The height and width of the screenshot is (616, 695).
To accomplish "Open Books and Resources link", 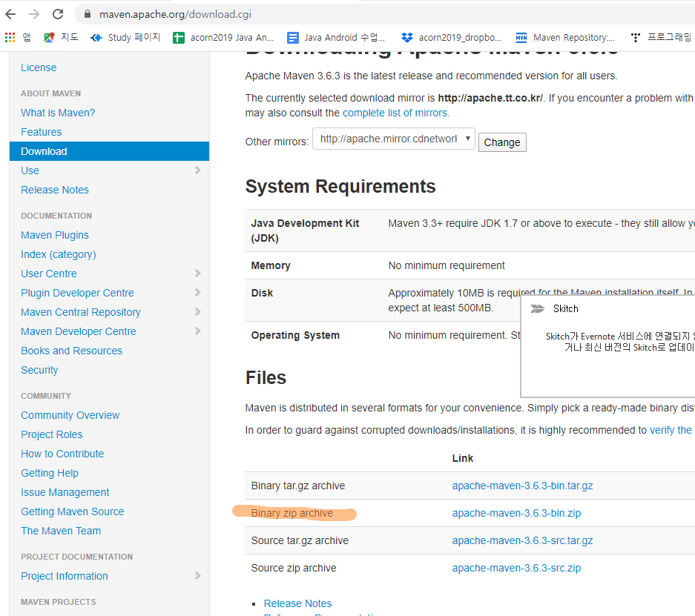I will pos(71,351).
